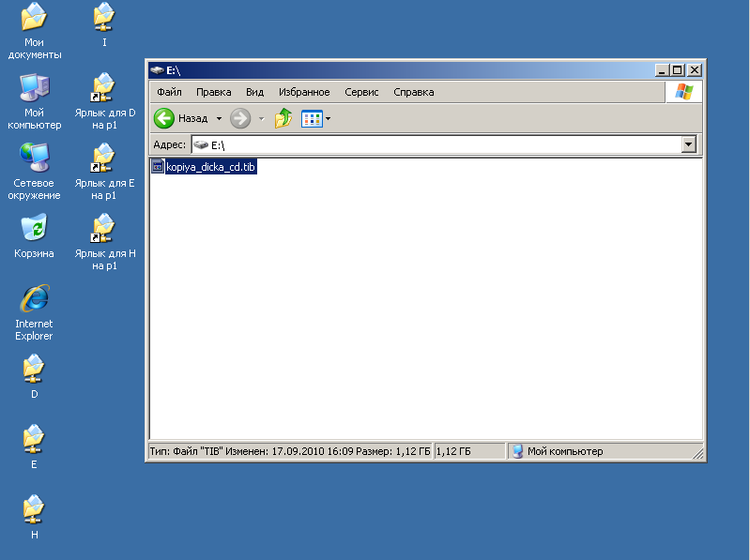750x560 pixels.
Task: Click the window resize grip in status bar corner
Action: 697,454
